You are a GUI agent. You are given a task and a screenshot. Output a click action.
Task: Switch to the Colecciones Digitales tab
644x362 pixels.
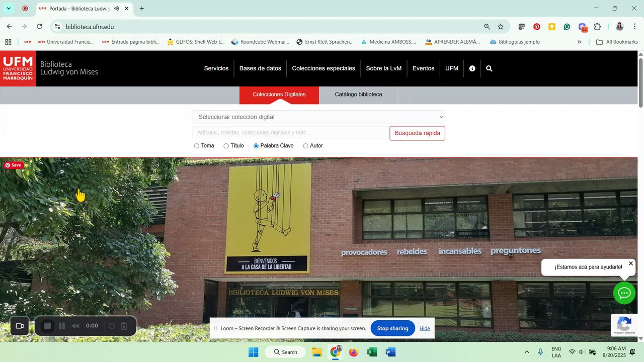coord(279,95)
